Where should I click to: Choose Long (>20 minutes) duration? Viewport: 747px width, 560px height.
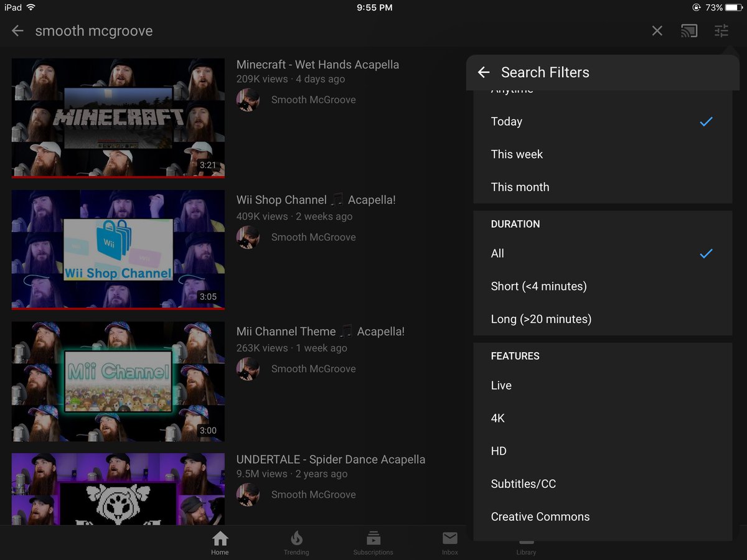pos(603,319)
